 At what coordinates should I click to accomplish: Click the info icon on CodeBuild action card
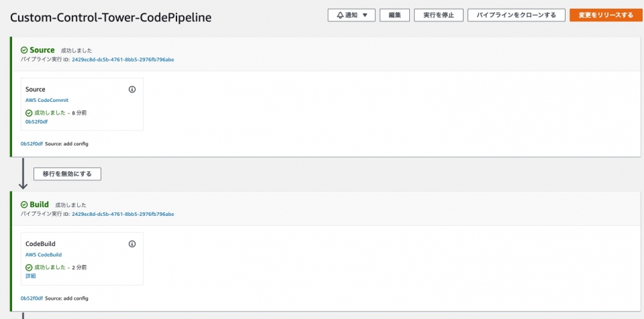132,244
